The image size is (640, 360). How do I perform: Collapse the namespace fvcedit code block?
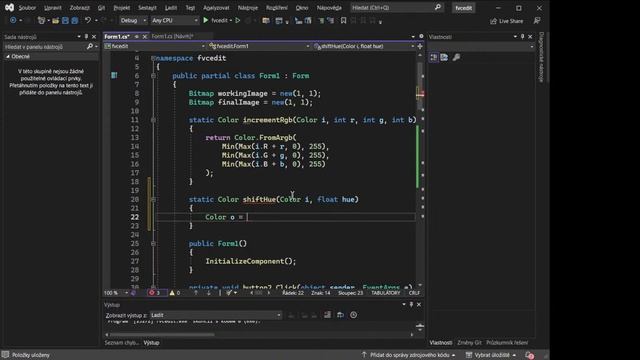153,58
